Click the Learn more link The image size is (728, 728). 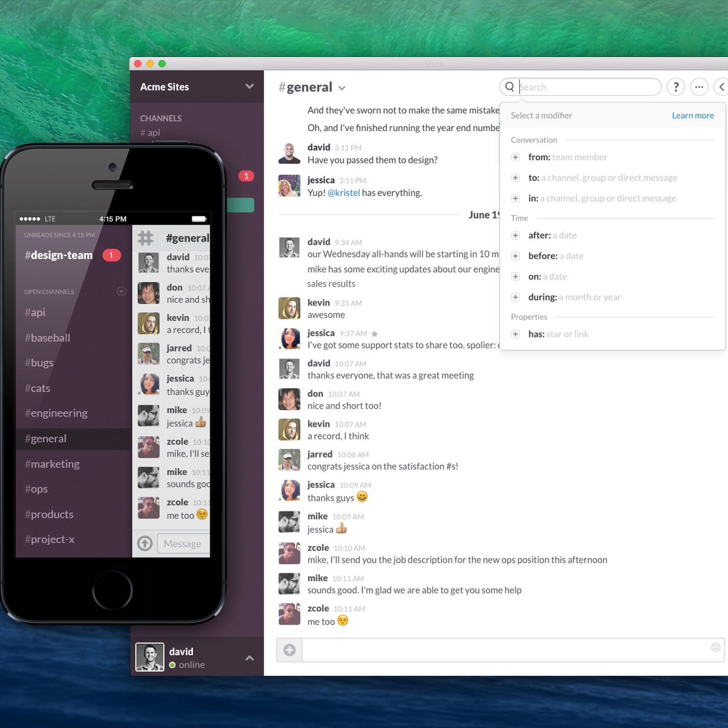tap(693, 115)
